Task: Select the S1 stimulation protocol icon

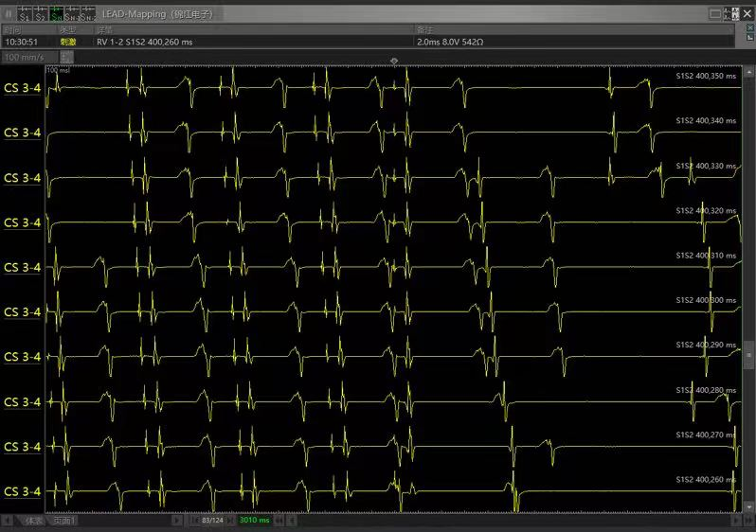Action: (24, 14)
